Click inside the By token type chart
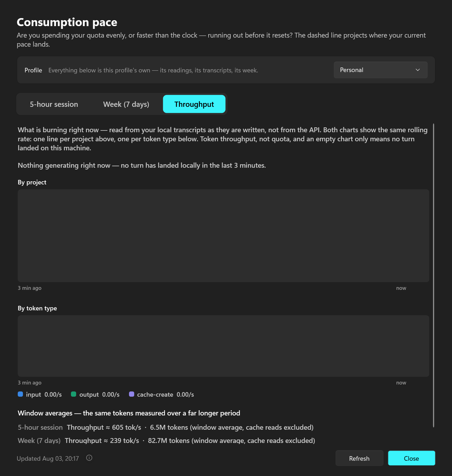 tap(223, 346)
